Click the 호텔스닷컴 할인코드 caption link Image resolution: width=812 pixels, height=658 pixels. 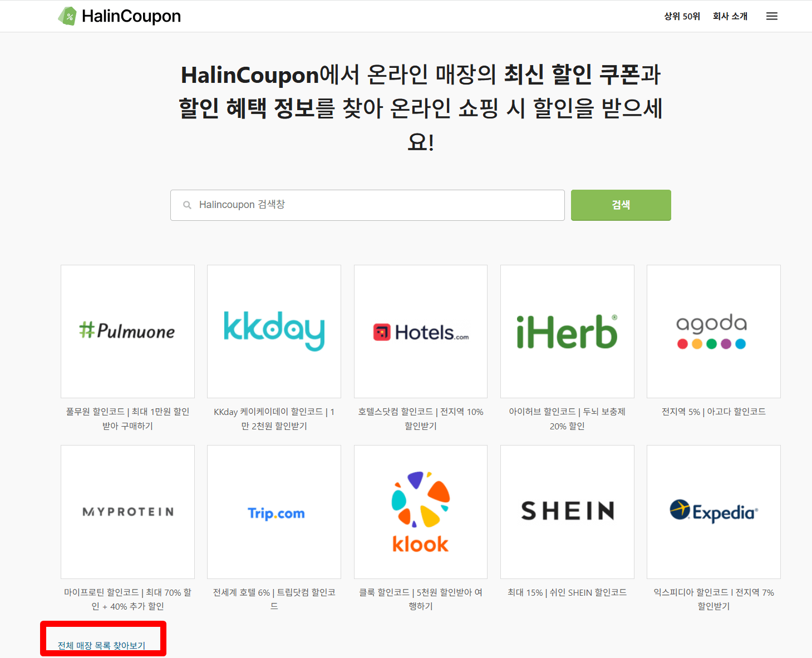point(421,419)
